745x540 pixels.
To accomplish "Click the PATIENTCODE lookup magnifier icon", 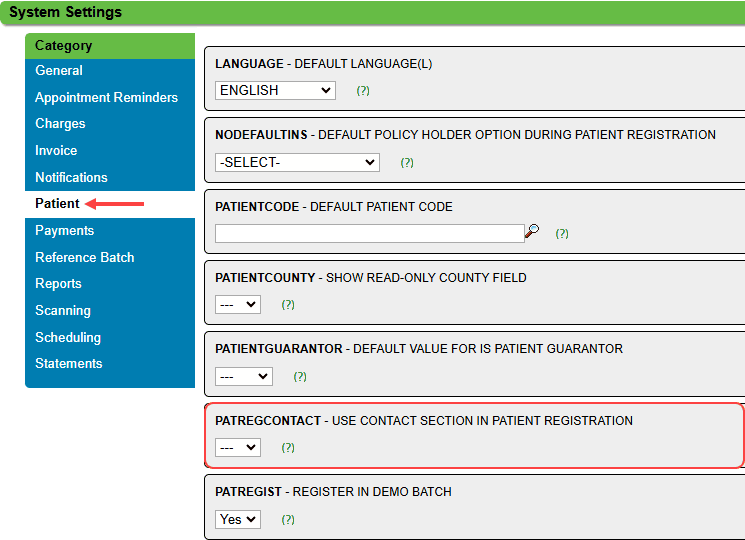I will (x=532, y=232).
